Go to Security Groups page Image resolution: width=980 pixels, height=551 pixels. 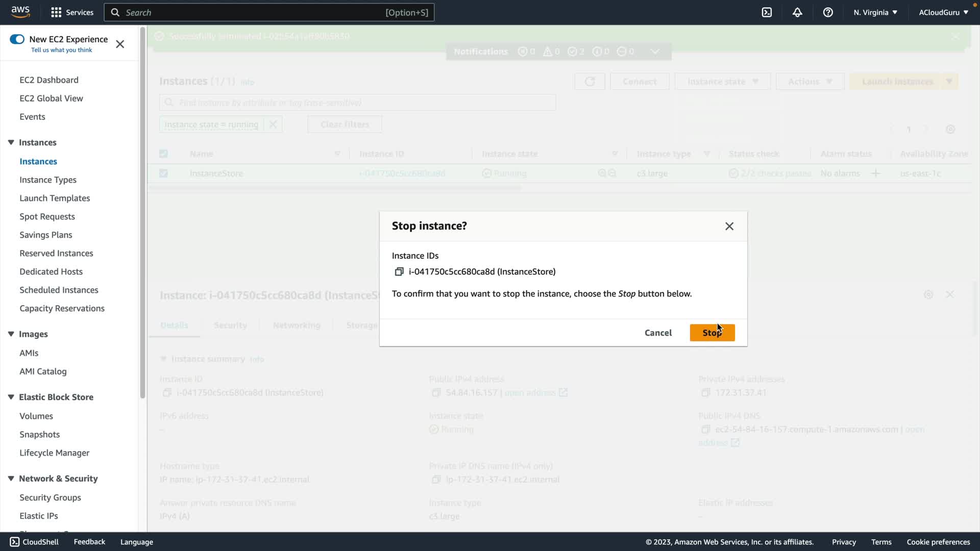[x=50, y=497]
